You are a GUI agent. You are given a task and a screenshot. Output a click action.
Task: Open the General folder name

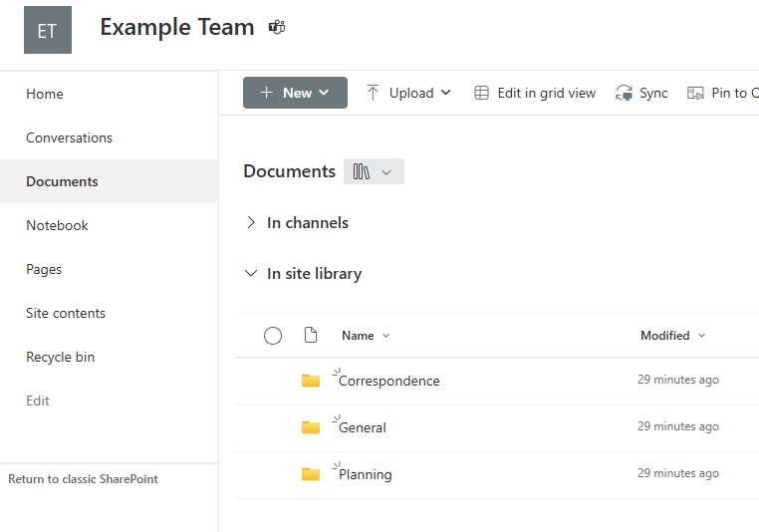pyautogui.click(x=363, y=427)
